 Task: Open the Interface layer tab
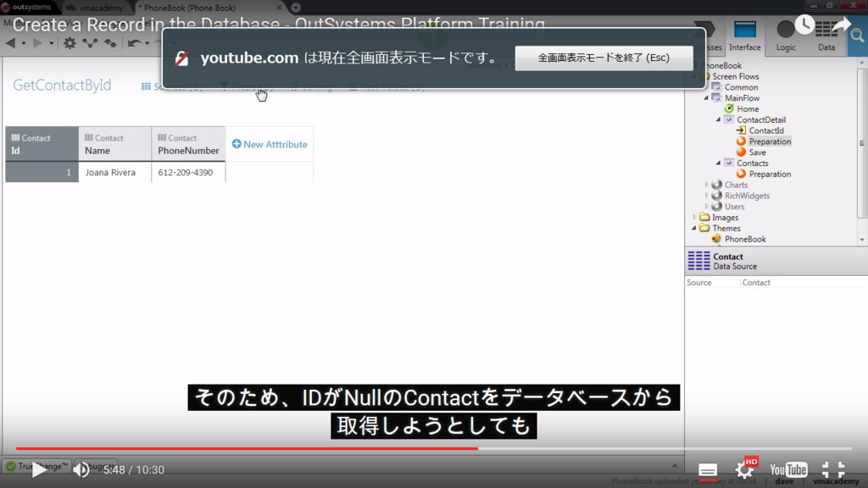click(744, 36)
